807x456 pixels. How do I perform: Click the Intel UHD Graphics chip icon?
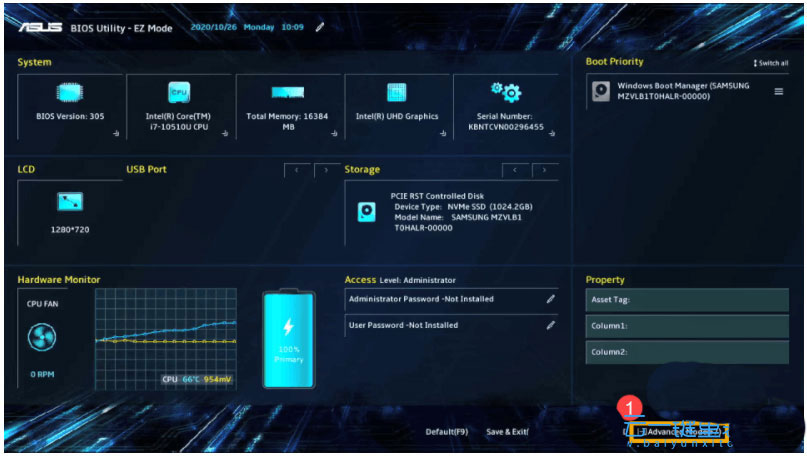[396, 93]
